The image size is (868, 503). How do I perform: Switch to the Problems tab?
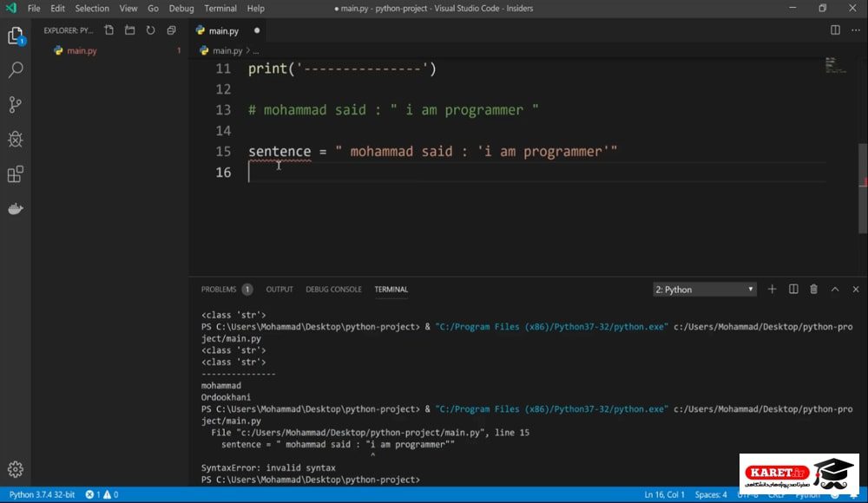218,290
